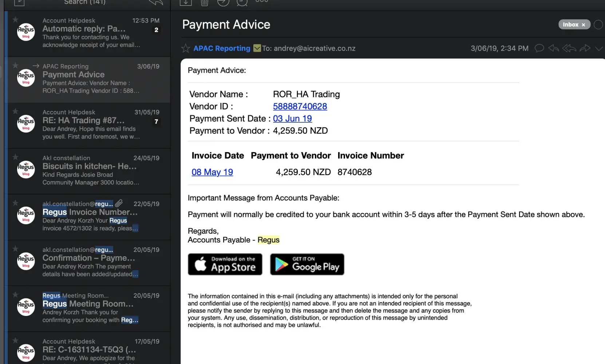Viewport: 605px width, 364px height.
Task: Star the open Payment Advice message
Action: pos(186,48)
